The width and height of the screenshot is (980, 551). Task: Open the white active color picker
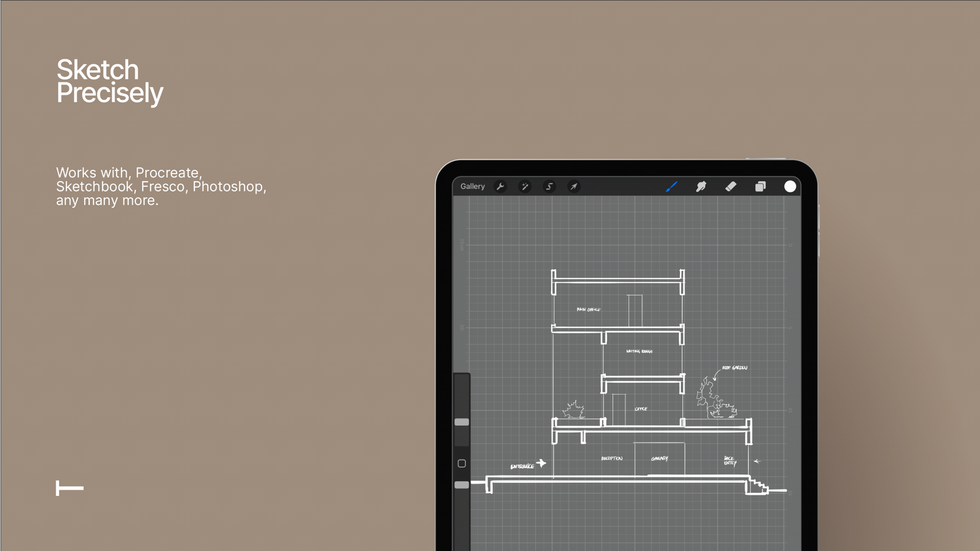coord(790,187)
